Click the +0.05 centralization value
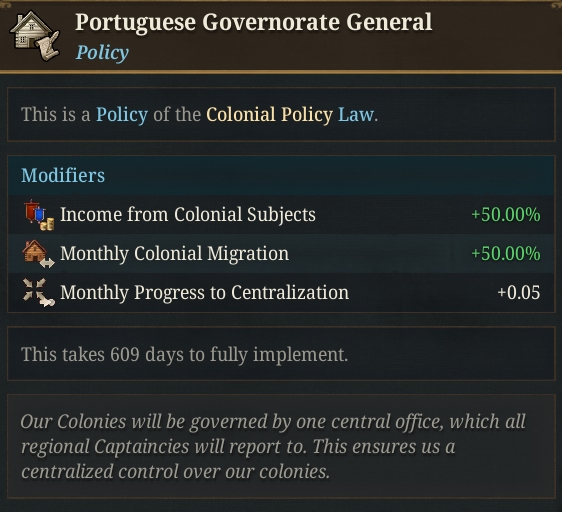The image size is (562, 512). tap(519, 293)
